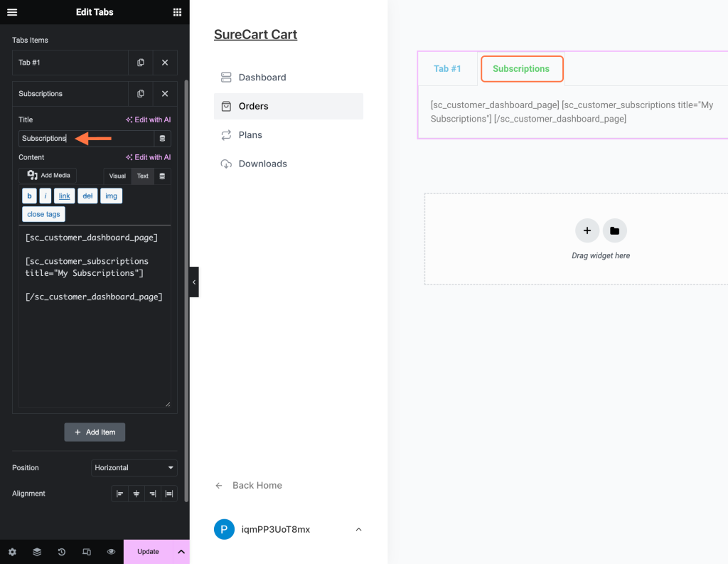728x564 pixels.
Task: Duplicate the Tab #1 item
Action: pyautogui.click(x=141, y=63)
